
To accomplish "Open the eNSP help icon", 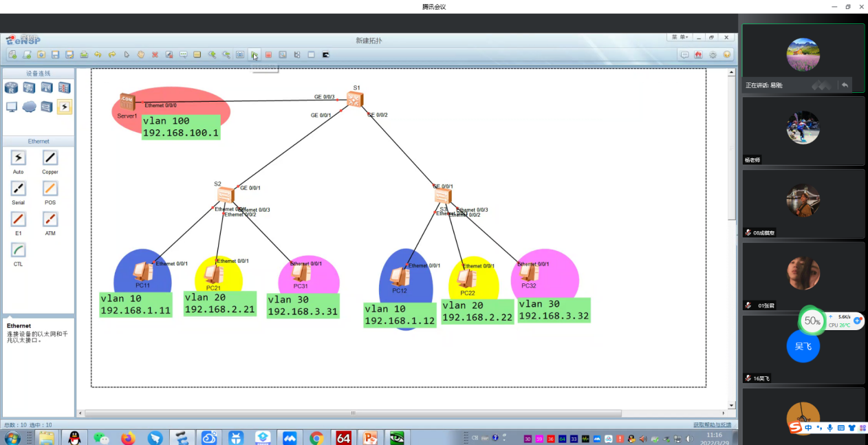I will 727,55.
